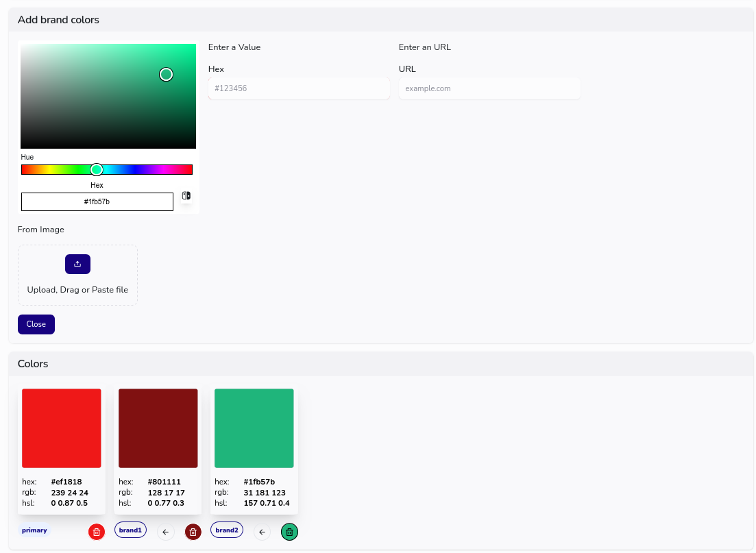
Task: Delete the brand1 dark red color
Action: coord(193,532)
